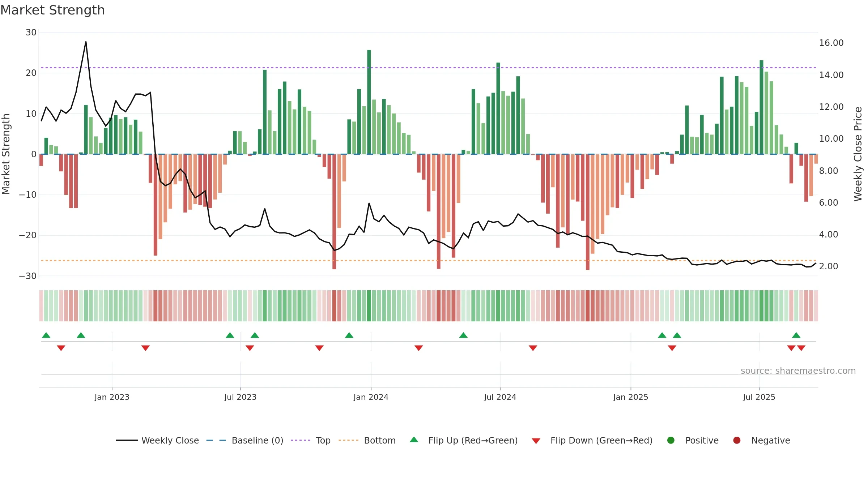
Task: Select the flip-up marker just before Jan 2024
Action: pos(349,335)
